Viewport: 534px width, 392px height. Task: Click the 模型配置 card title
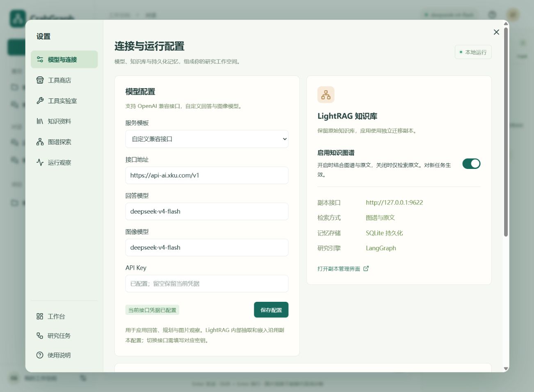(140, 92)
